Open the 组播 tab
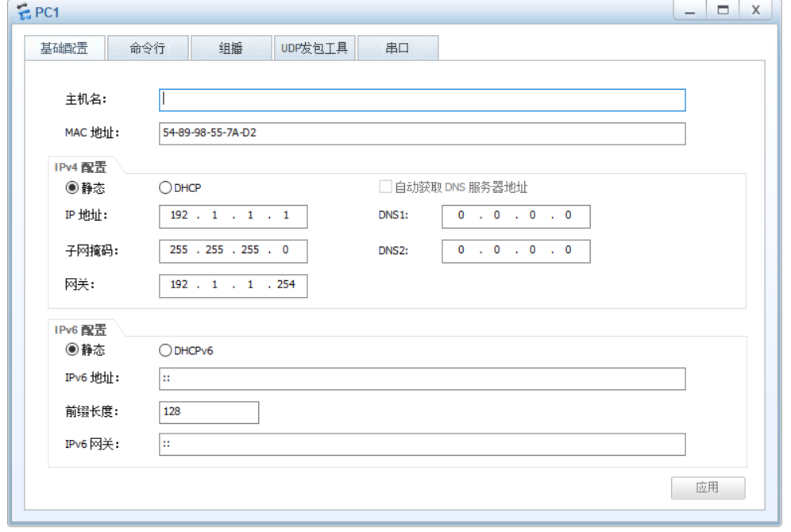This screenshot has width=791, height=532. tap(230, 48)
